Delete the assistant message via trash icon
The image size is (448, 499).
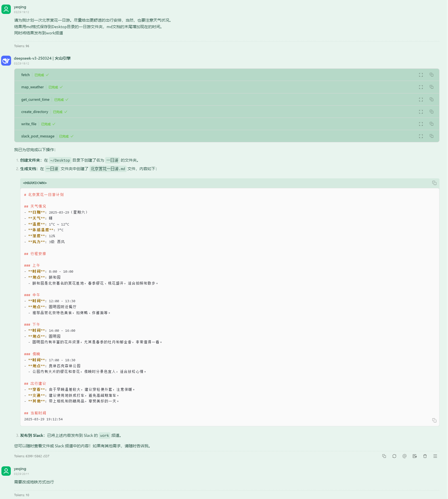click(425, 456)
